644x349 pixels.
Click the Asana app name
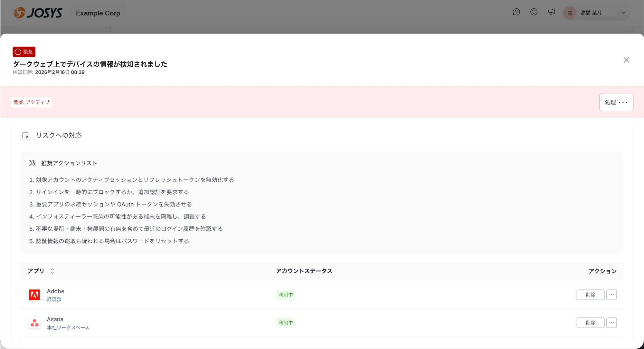click(55, 319)
